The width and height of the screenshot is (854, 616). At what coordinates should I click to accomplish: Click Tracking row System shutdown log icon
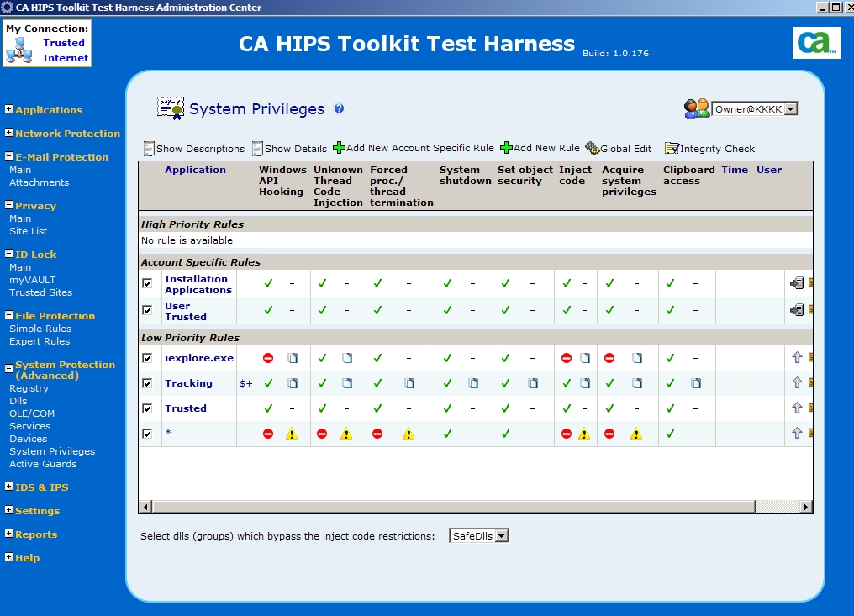(x=472, y=383)
